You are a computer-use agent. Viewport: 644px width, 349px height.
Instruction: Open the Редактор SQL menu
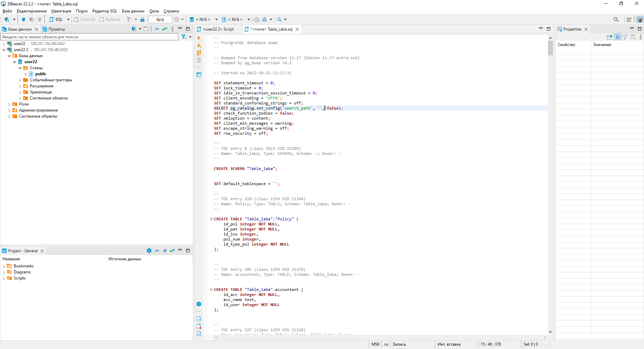105,11
